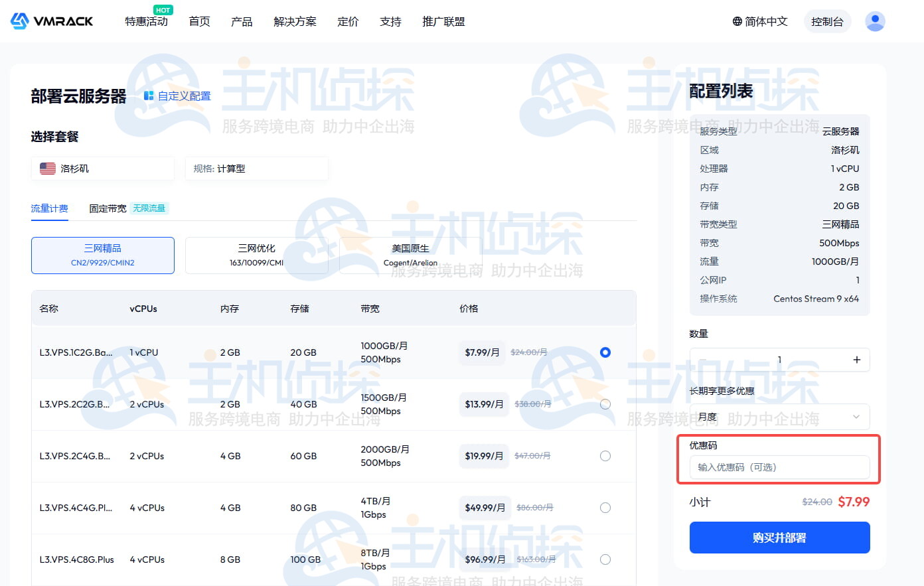Click the custom configuration grid icon
Screen dimensions: 924x586
tap(149, 96)
